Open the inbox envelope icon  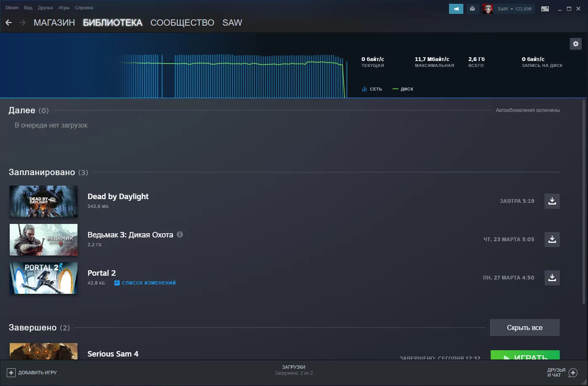tap(472, 9)
